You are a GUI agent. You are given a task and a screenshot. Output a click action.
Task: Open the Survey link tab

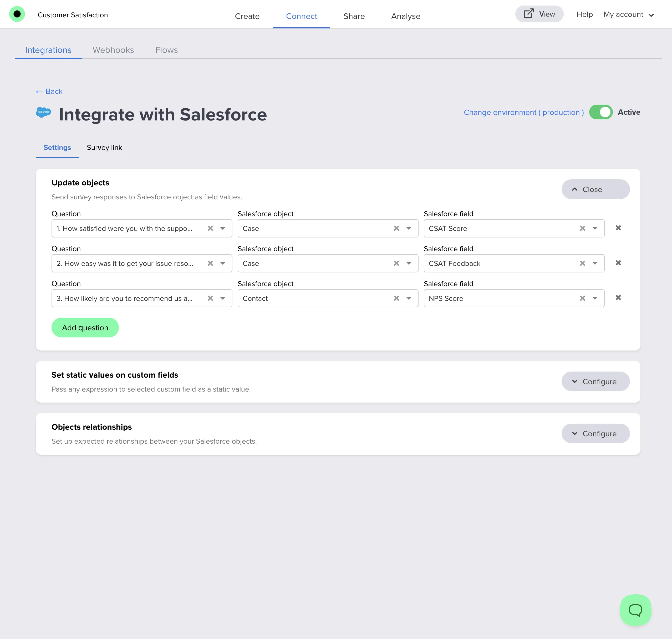104,148
